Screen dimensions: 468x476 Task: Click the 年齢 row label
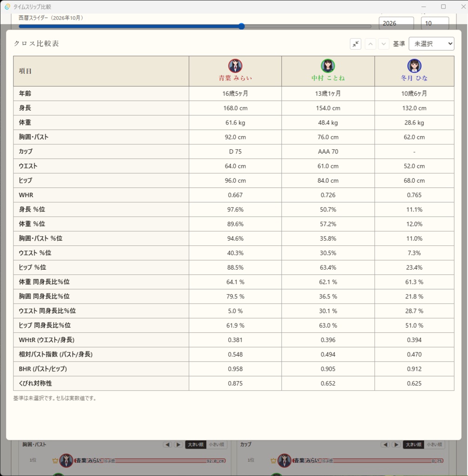click(x=25, y=93)
